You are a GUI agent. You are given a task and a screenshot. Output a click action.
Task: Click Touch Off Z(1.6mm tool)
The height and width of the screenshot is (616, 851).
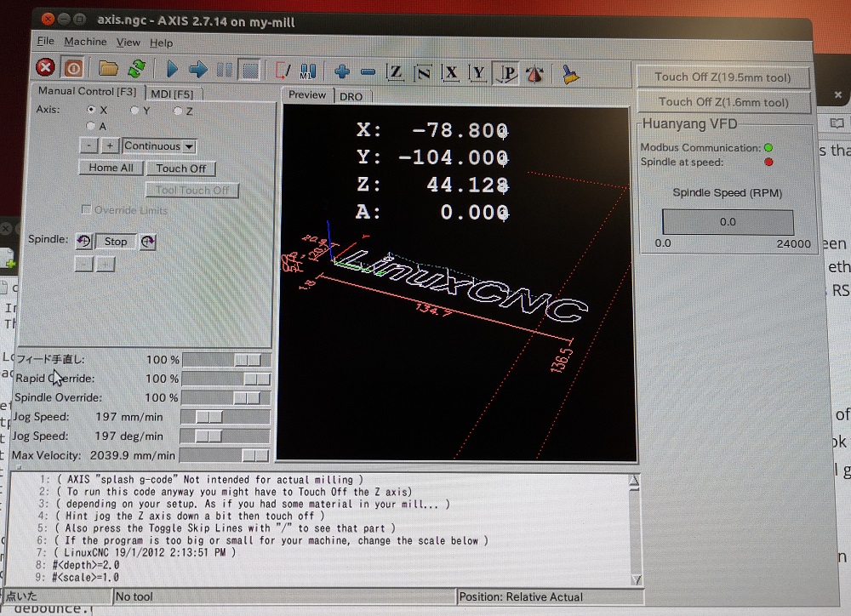[723, 102]
